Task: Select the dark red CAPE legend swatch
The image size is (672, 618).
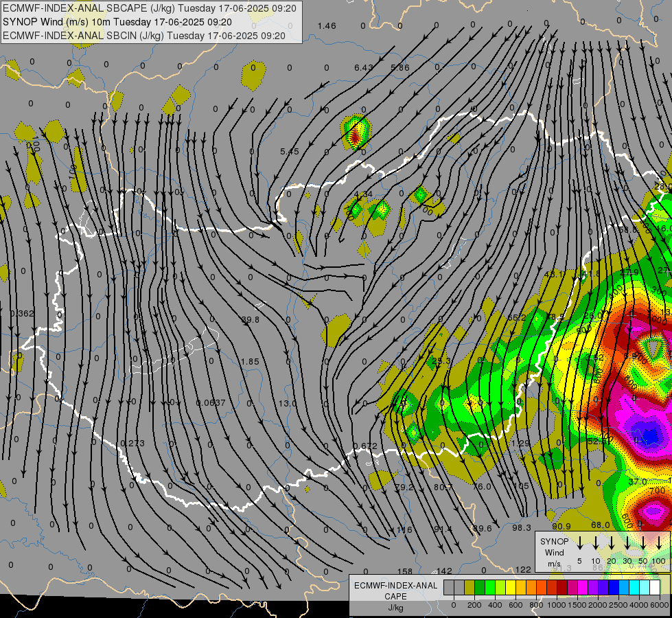Action: [x=562, y=587]
